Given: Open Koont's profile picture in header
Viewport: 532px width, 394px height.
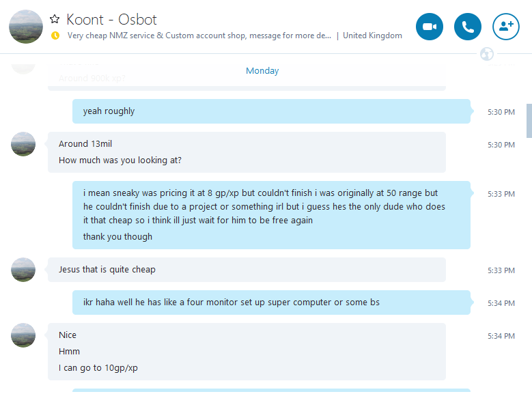Looking at the screenshot, I should pyautogui.click(x=26, y=27).
